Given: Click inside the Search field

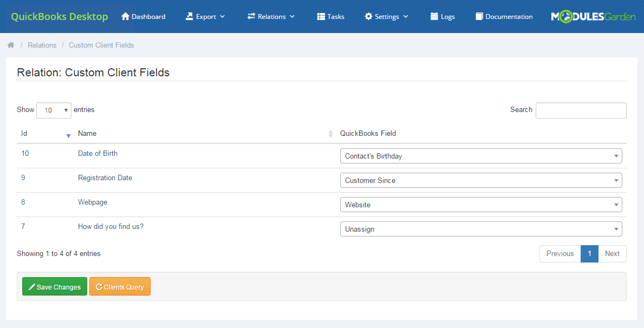Looking at the screenshot, I should (581, 110).
